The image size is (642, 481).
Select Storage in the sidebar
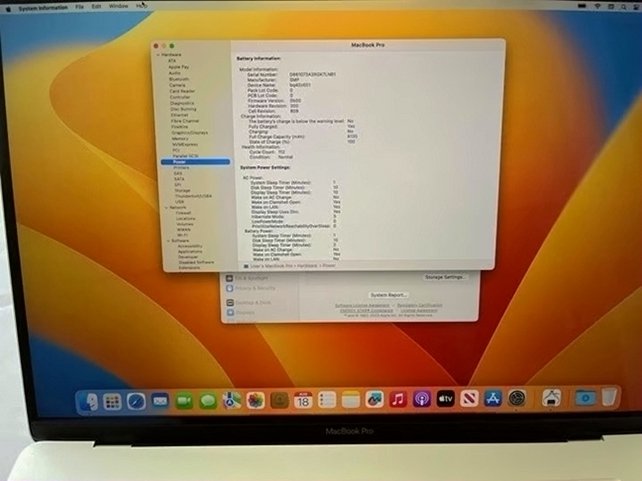[182, 190]
